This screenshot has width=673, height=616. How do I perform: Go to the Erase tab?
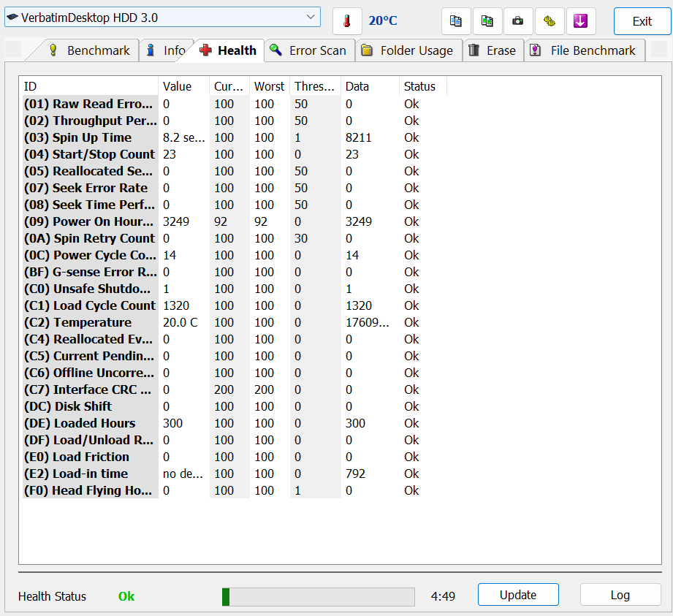(493, 50)
